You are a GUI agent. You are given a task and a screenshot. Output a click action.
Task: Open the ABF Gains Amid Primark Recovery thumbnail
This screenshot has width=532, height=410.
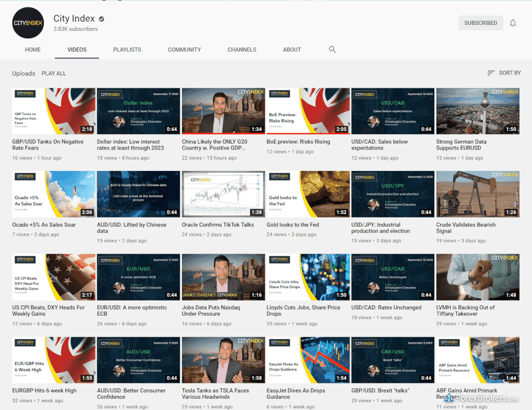tap(477, 360)
